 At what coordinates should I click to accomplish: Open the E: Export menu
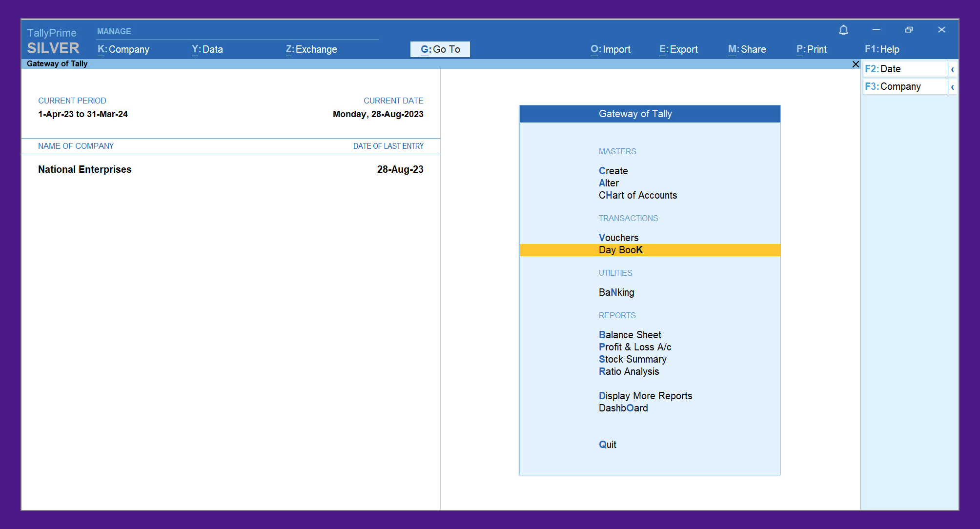(678, 49)
